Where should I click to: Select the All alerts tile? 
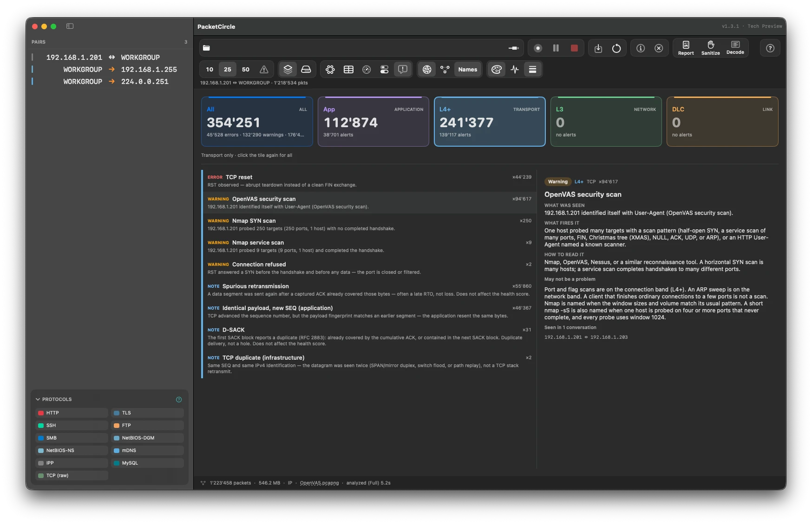pyautogui.click(x=257, y=122)
